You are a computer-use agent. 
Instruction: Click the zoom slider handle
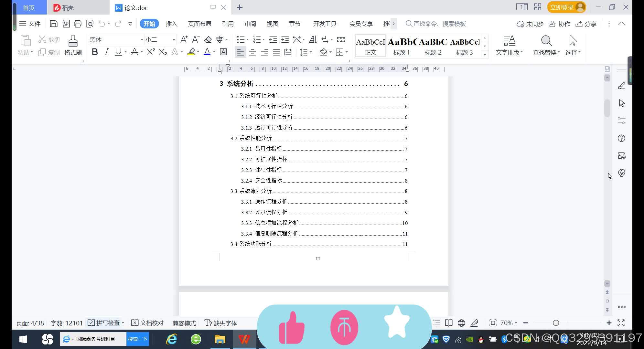point(556,323)
